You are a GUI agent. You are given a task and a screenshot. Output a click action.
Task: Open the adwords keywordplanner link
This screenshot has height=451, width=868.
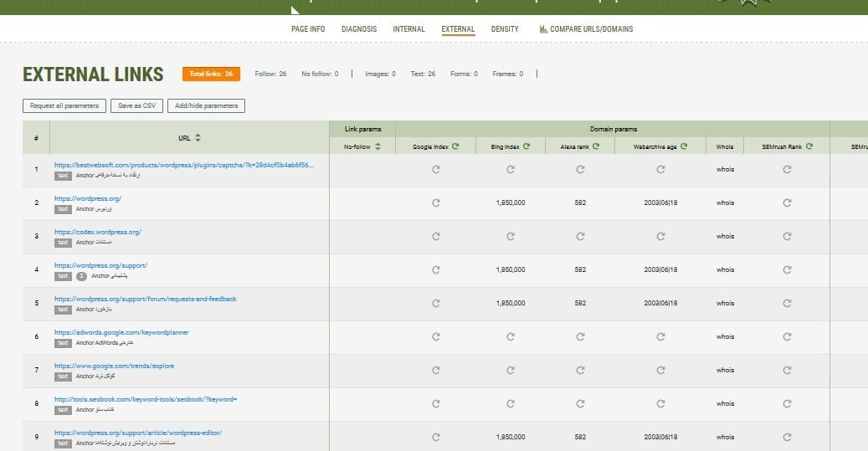click(x=121, y=332)
